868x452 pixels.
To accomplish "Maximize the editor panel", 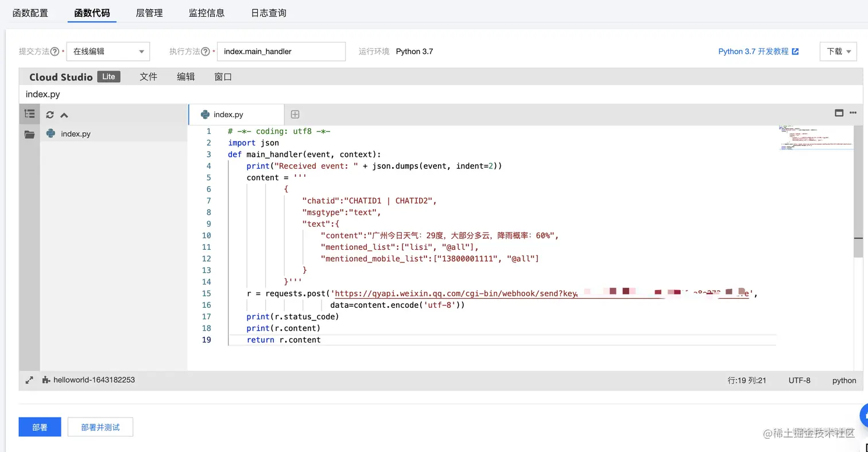I will coord(839,113).
